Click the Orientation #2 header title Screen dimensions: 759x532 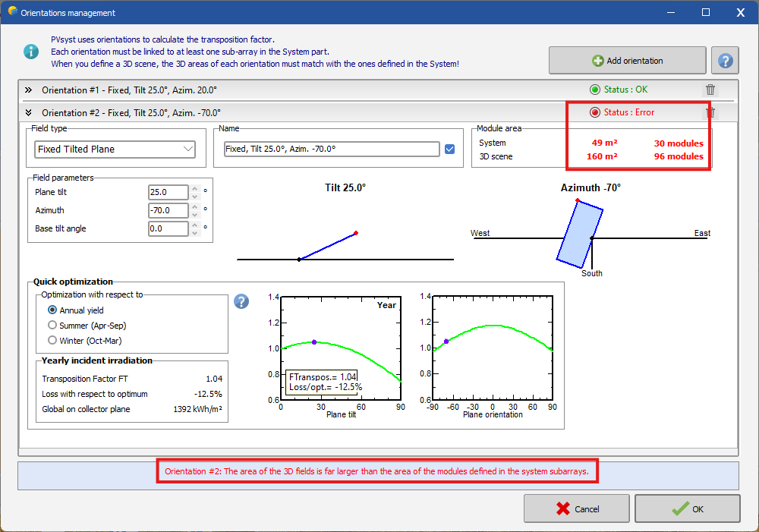(x=131, y=113)
